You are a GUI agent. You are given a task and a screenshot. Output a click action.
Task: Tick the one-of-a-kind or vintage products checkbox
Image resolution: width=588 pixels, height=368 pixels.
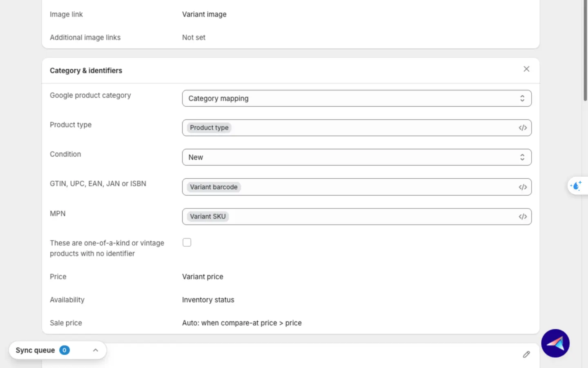pyautogui.click(x=187, y=242)
